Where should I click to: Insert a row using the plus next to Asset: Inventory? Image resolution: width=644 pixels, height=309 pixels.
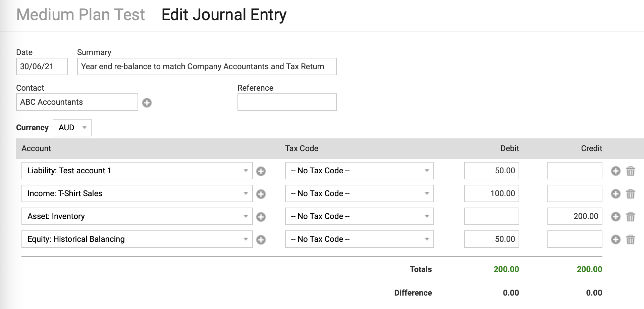click(261, 217)
